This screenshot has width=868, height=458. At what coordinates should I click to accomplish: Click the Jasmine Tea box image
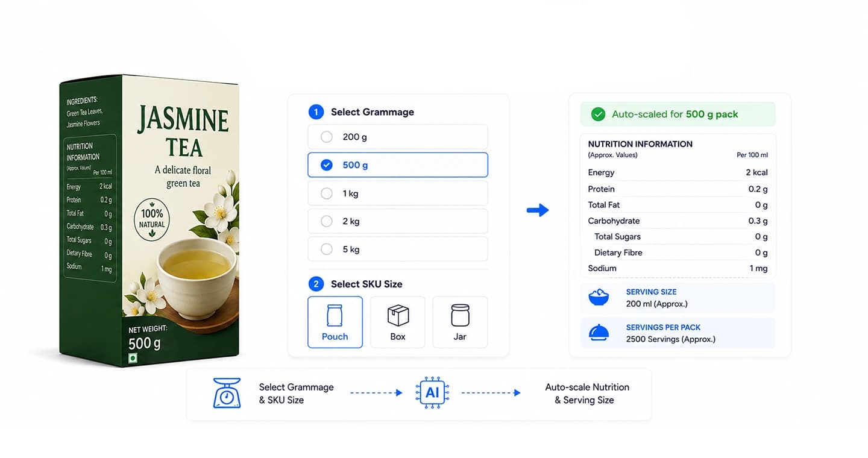(x=149, y=220)
